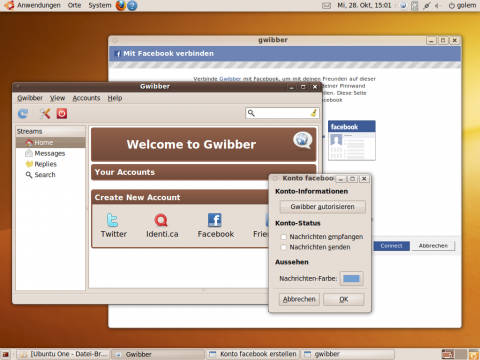Viewport: 480px width, 360px height.
Task: Open the Messages stream
Action: [x=50, y=153]
